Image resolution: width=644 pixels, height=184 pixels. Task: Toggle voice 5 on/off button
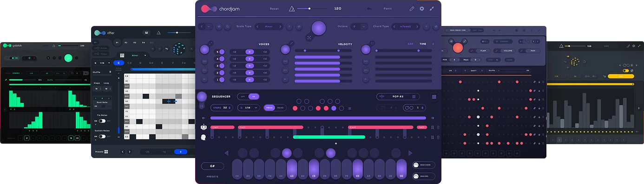tap(222, 52)
